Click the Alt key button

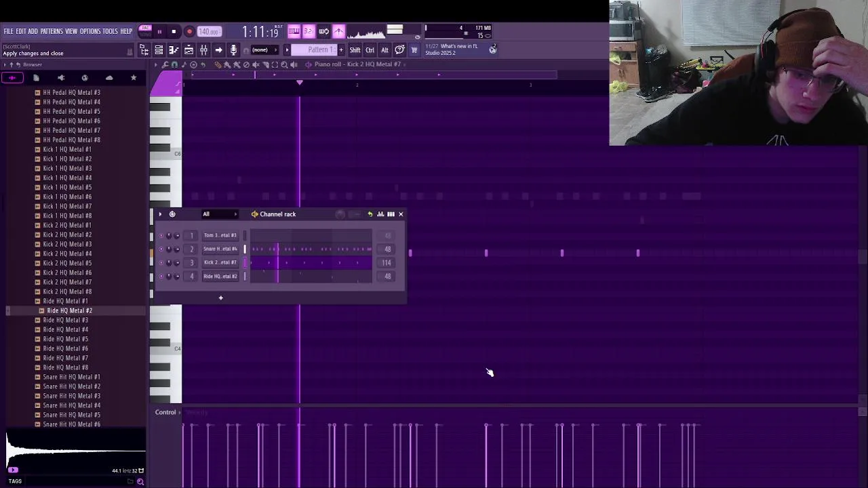tap(384, 50)
